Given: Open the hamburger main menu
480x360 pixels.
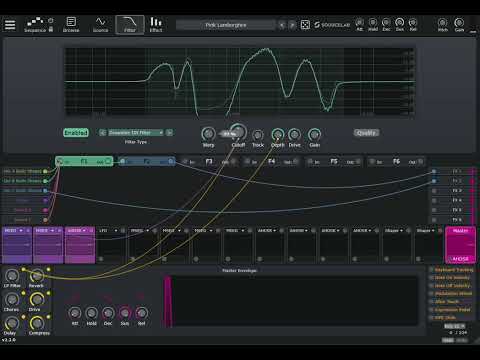Looking at the screenshot, I should pos(10,25).
